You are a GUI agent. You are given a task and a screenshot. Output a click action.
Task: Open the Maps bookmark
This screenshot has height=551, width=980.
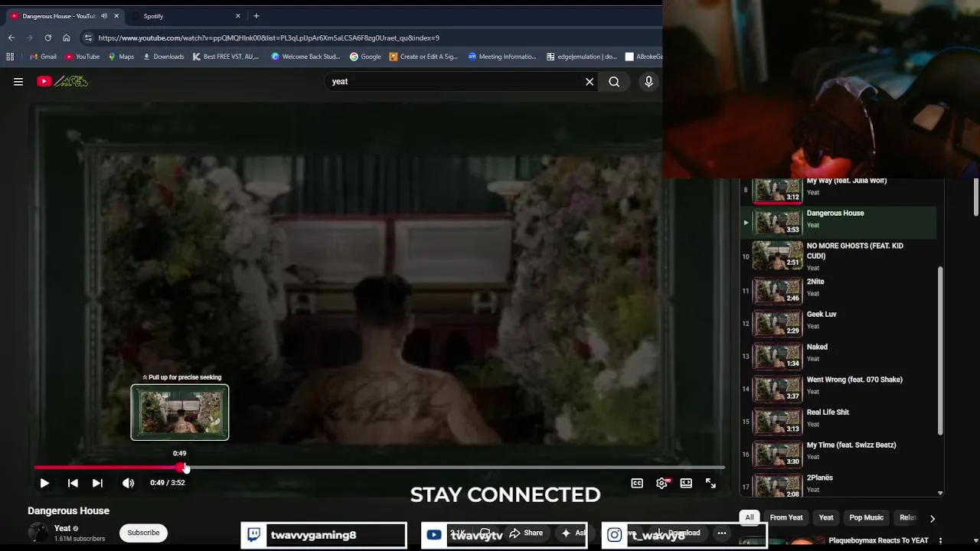click(x=121, y=57)
